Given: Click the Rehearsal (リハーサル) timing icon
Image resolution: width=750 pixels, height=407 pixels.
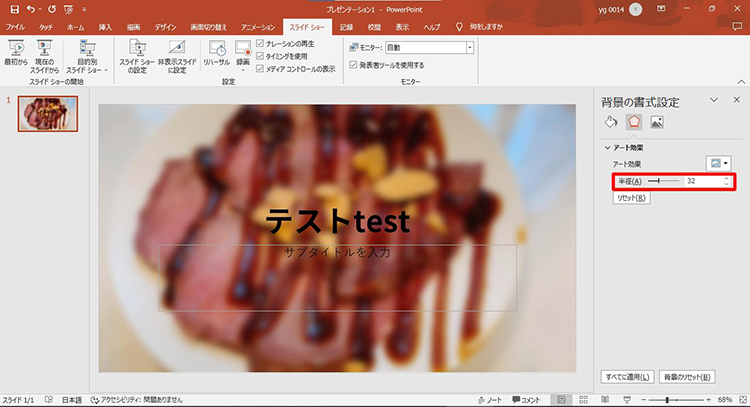Looking at the screenshot, I should tap(215, 53).
